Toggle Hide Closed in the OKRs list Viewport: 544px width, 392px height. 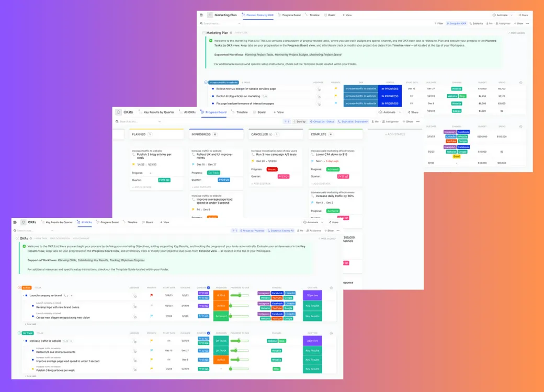coord(327,238)
